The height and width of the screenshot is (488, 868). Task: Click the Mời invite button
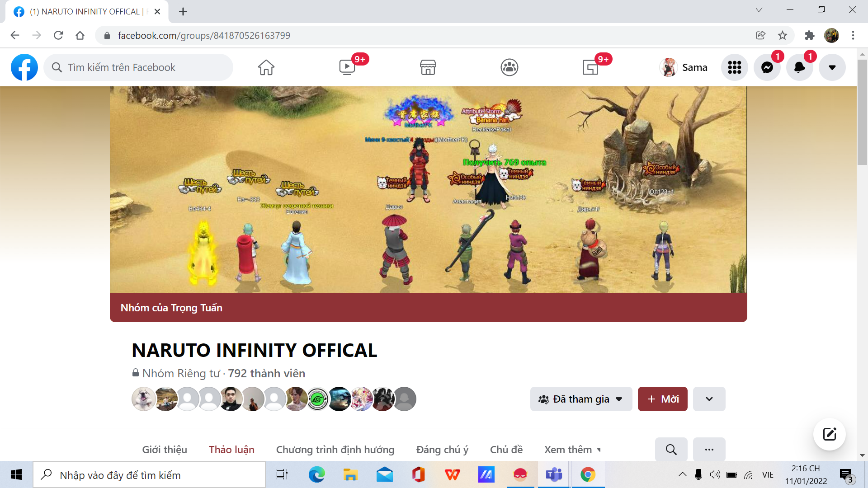663,399
